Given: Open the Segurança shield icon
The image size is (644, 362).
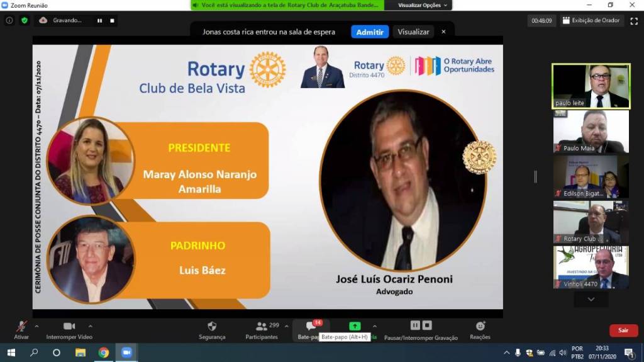Looking at the screenshot, I should [x=212, y=329].
